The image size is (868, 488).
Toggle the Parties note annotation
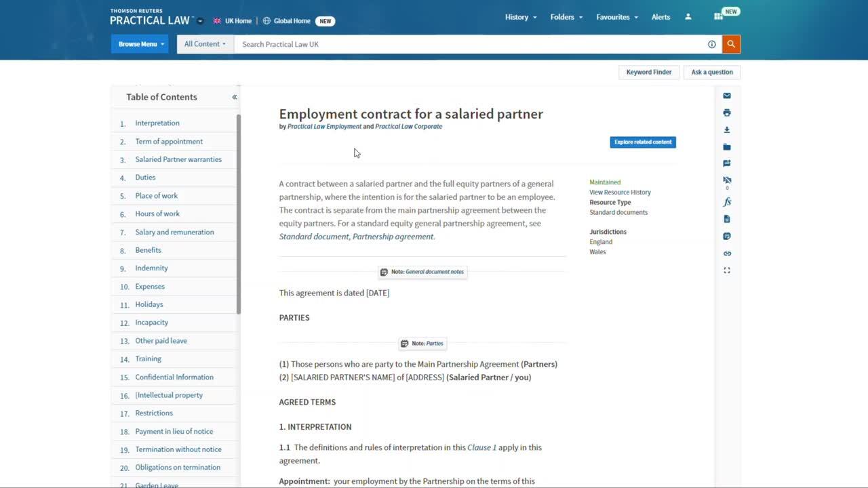pyautogui.click(x=422, y=343)
